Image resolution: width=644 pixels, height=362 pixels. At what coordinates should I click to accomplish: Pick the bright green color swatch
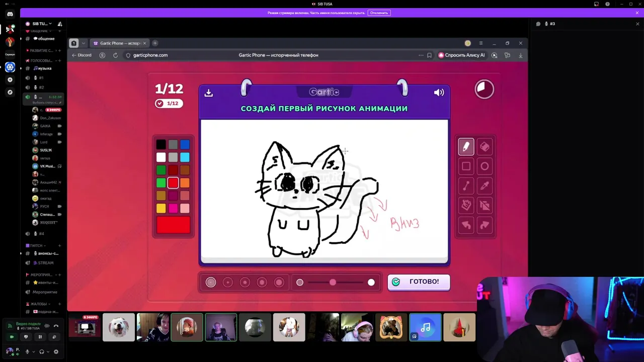[x=161, y=184]
